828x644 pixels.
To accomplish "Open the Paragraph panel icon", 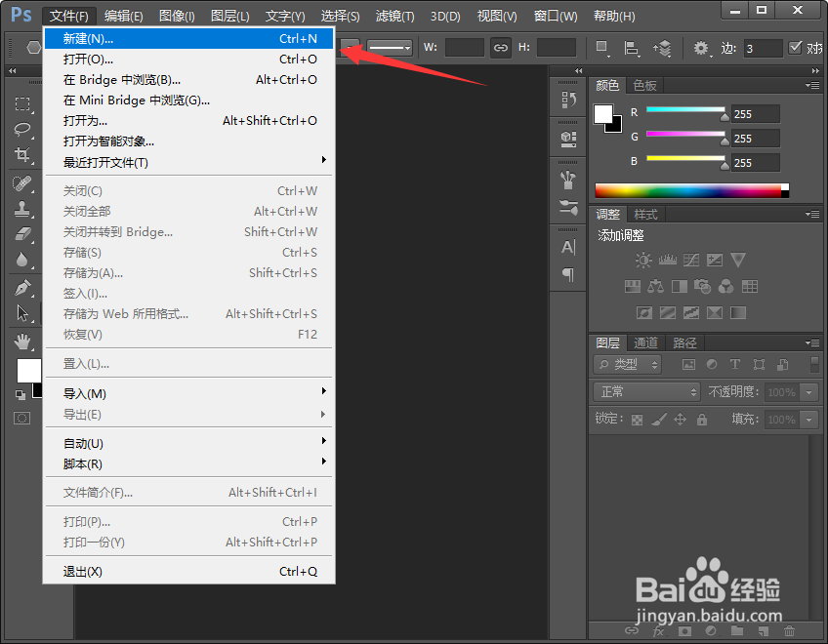I will (568, 274).
